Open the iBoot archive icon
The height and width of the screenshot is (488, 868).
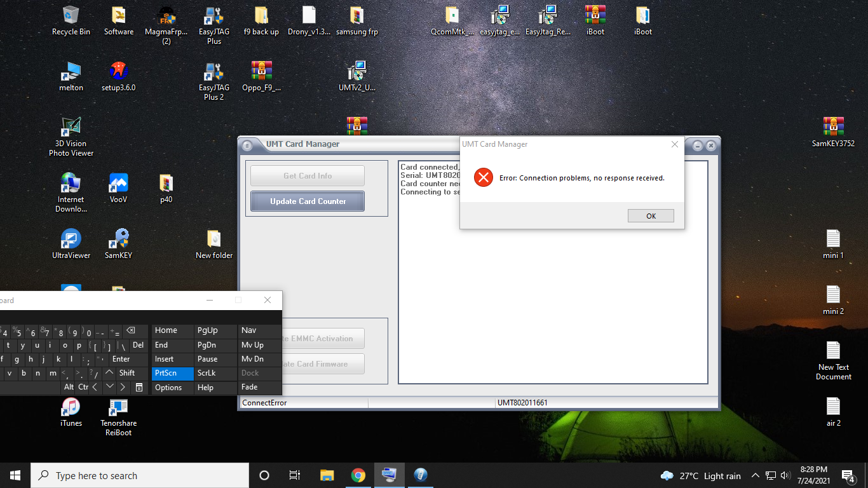pyautogui.click(x=595, y=21)
